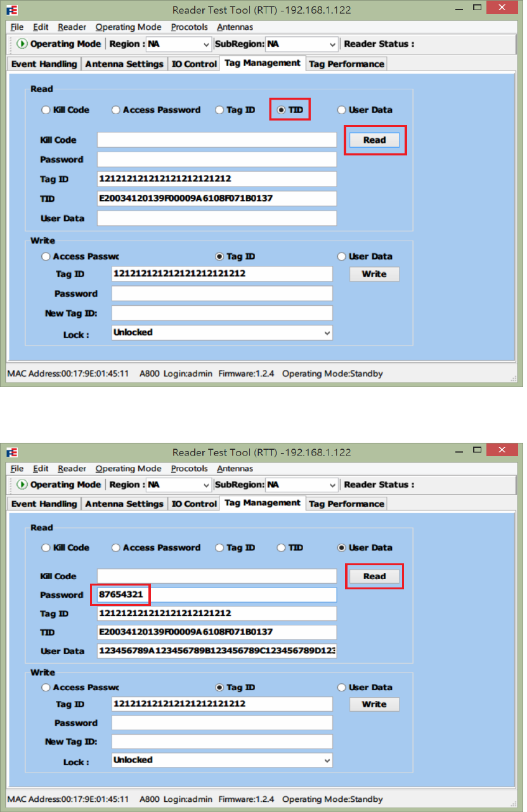Image resolution: width=527 pixels, height=812 pixels.
Task: Click User Data field starting 123456789A
Action: (x=217, y=652)
